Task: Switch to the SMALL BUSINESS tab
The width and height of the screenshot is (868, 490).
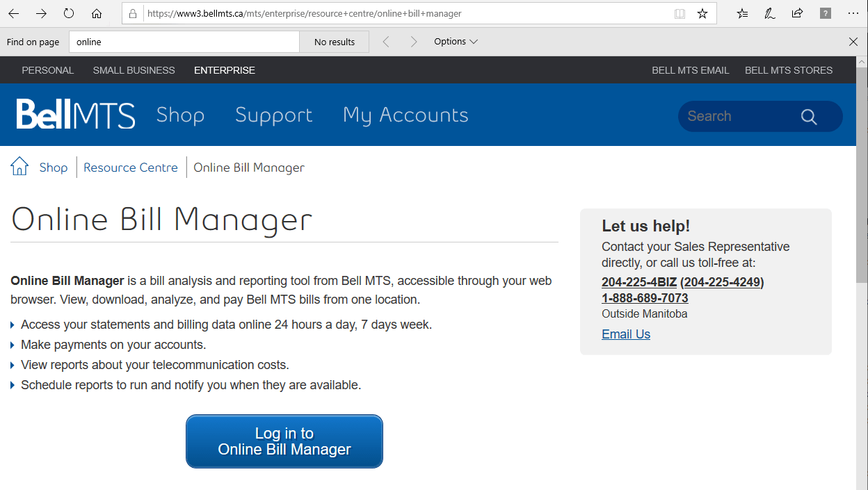Action: point(134,70)
